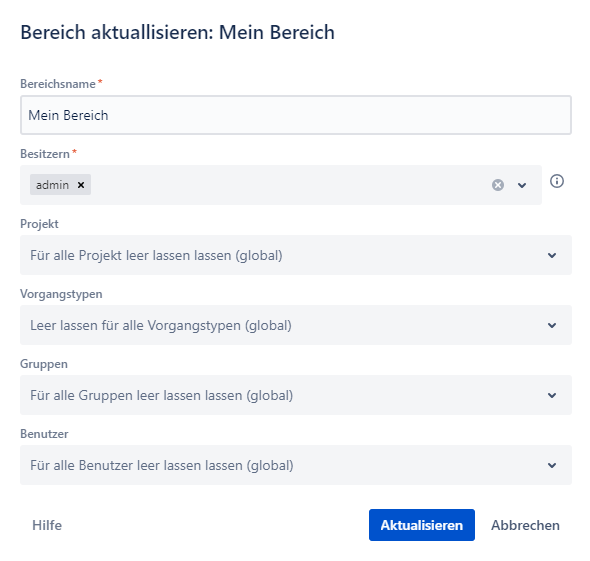
Task: Click the Abbrechen button
Action: (525, 525)
